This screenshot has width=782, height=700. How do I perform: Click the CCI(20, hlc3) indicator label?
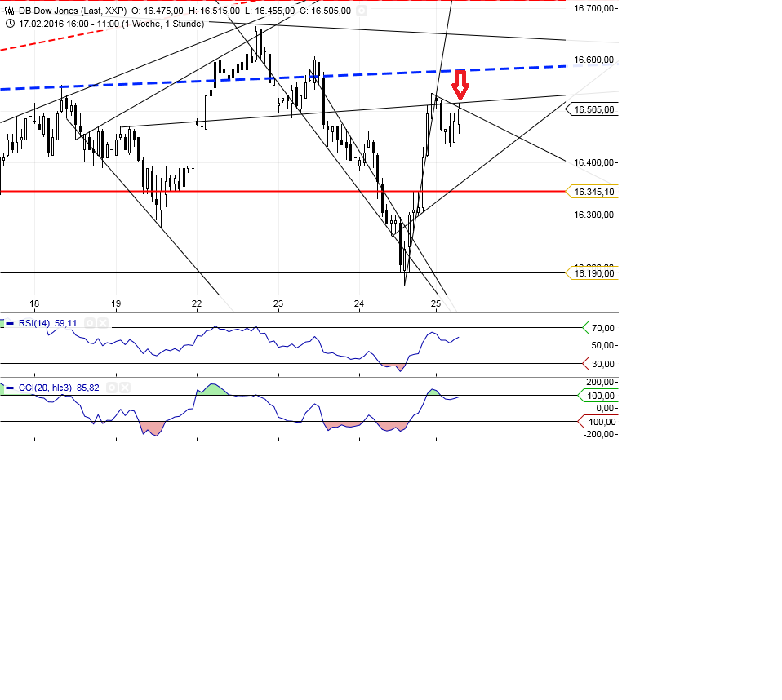46,388
